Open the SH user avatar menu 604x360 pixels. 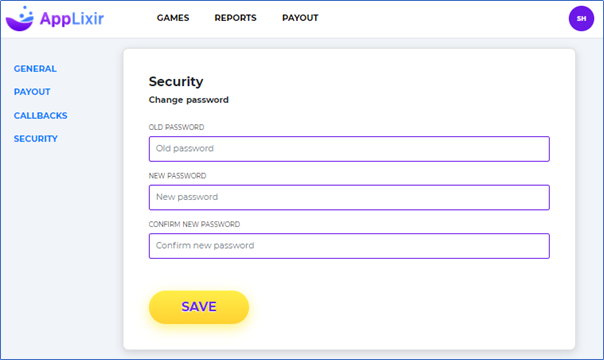[581, 18]
